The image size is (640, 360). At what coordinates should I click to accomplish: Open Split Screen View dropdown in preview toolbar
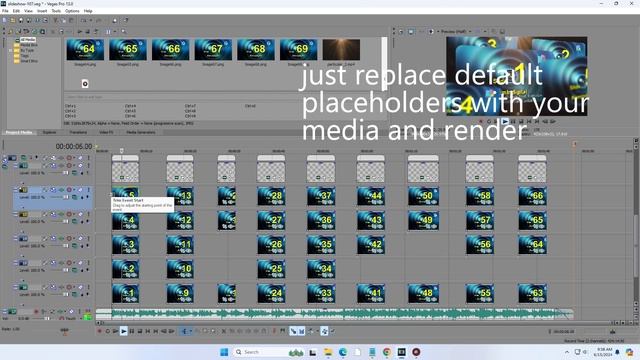point(438,31)
